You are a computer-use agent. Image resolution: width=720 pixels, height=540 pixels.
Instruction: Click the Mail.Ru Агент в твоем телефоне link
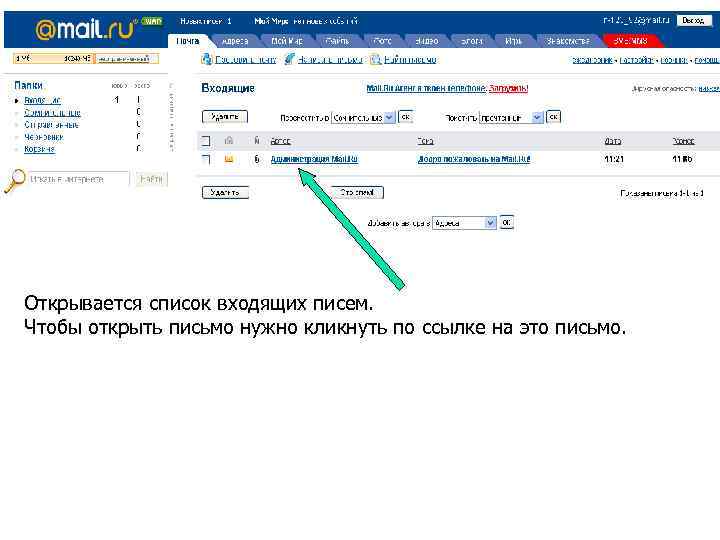[x=426, y=88]
